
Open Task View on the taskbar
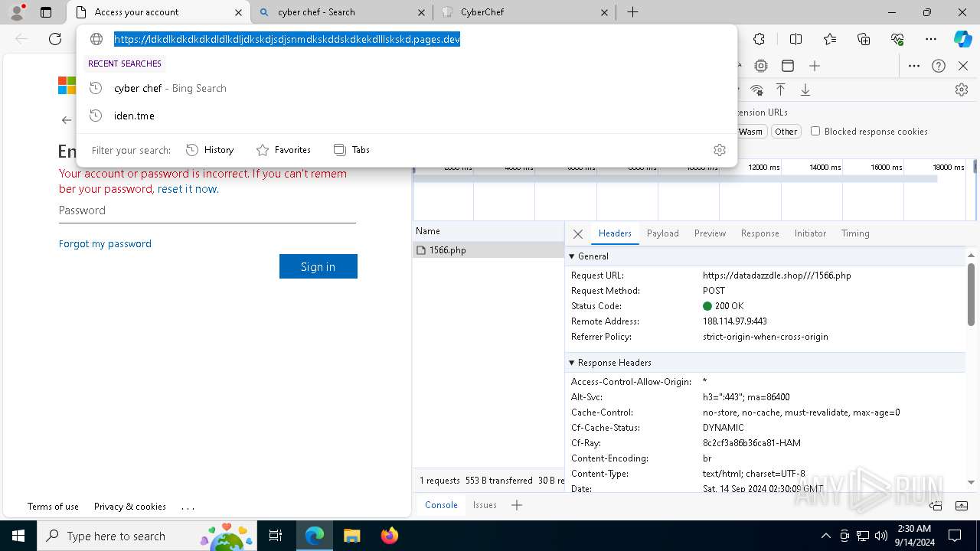(x=276, y=536)
